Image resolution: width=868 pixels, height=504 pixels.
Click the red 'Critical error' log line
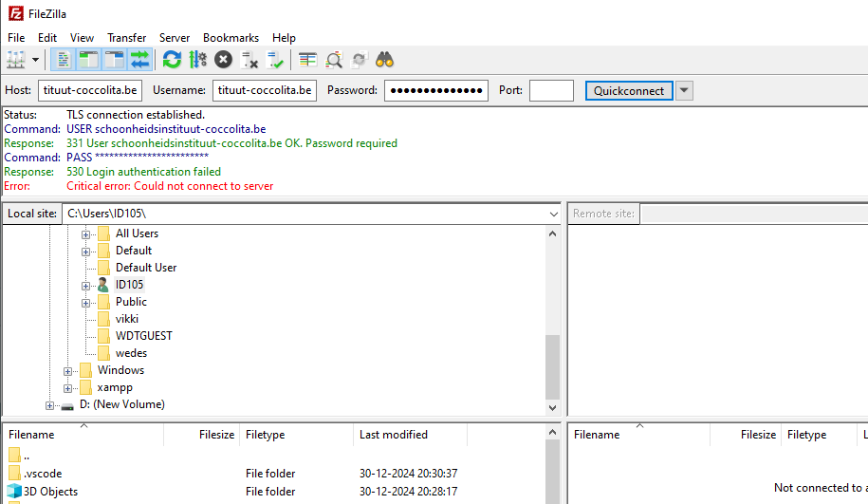coord(170,186)
